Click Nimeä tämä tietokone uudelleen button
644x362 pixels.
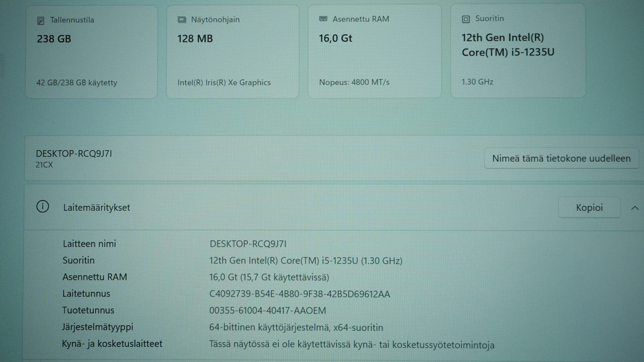[561, 158]
